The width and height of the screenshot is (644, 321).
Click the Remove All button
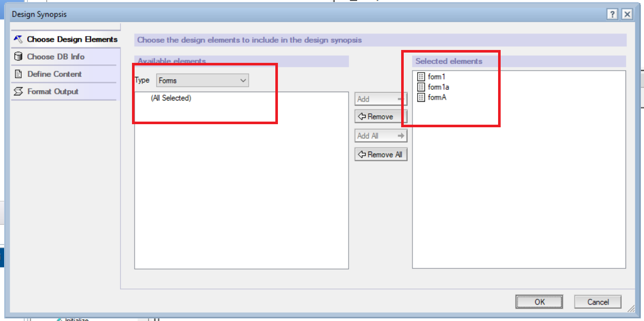[381, 154]
